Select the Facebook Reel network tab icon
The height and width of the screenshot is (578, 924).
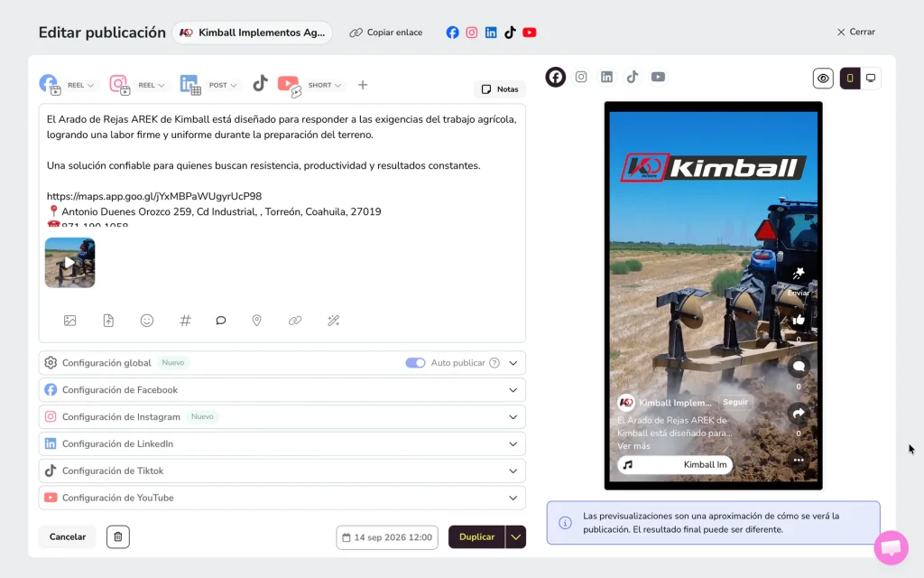pos(50,84)
